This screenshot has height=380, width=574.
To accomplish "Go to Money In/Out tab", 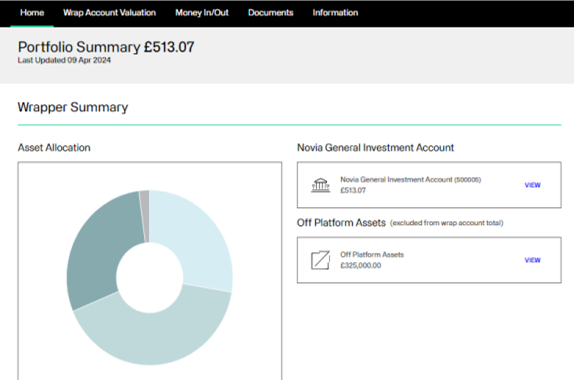I will click(202, 13).
